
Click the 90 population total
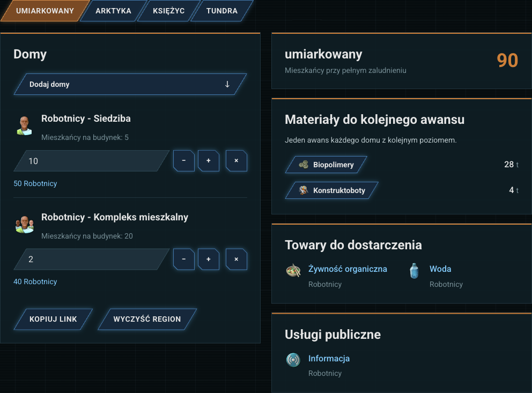[x=507, y=61]
